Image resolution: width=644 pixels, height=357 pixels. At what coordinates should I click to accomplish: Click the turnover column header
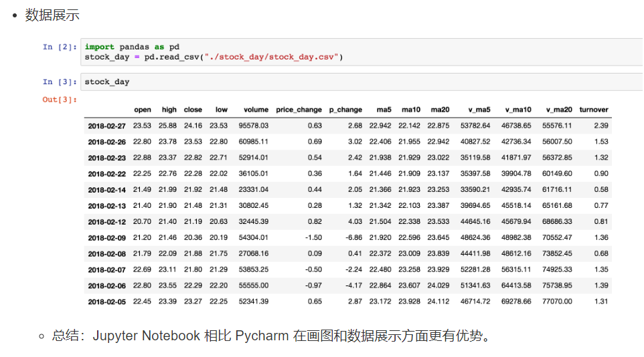(594, 110)
